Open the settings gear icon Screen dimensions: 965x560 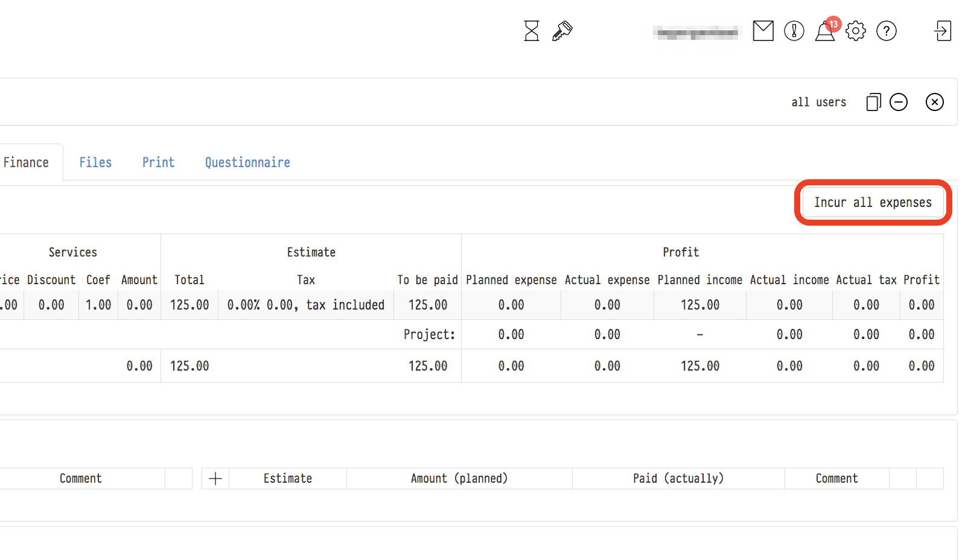(855, 31)
